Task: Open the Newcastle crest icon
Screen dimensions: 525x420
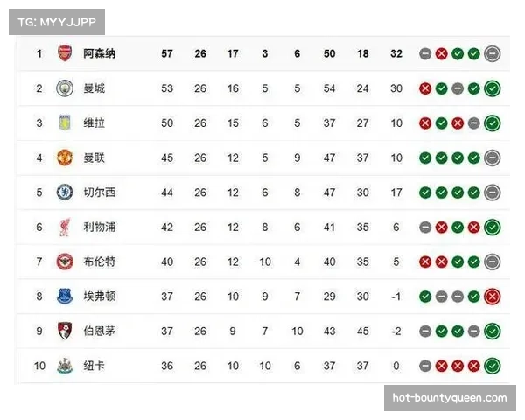Action: pos(66,366)
